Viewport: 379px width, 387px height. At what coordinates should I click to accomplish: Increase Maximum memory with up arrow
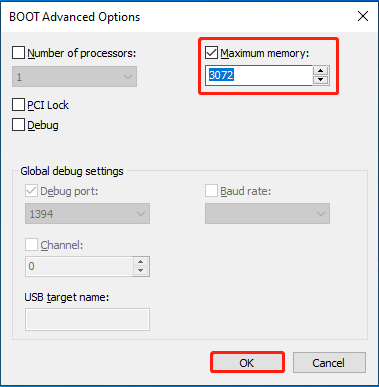(x=321, y=71)
